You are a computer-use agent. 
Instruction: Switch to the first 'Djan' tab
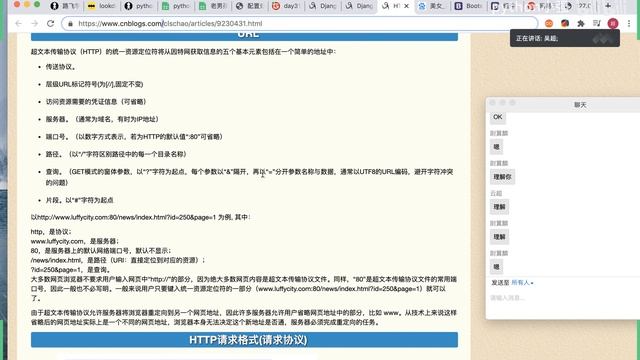coord(323,6)
